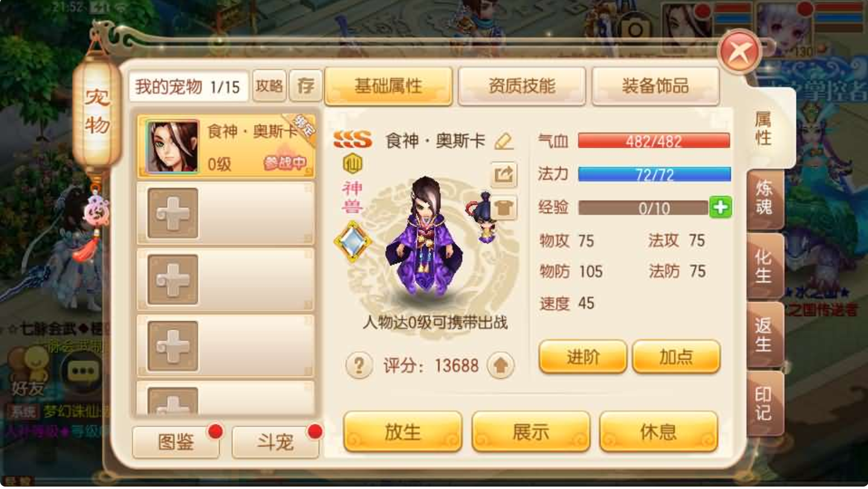Open the 印记 side tab
Screen dimensions: 868x489
(x=764, y=403)
